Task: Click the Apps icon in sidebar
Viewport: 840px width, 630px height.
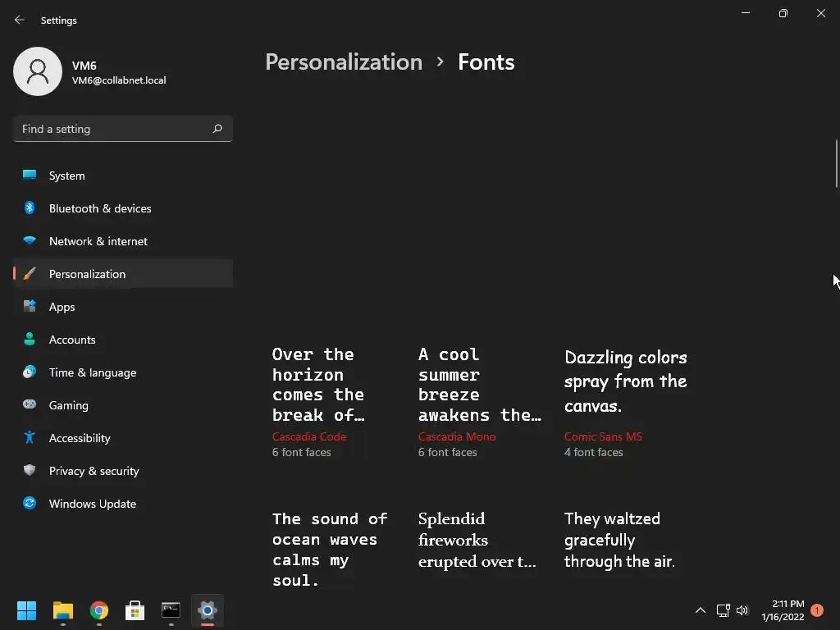Action: point(30,306)
